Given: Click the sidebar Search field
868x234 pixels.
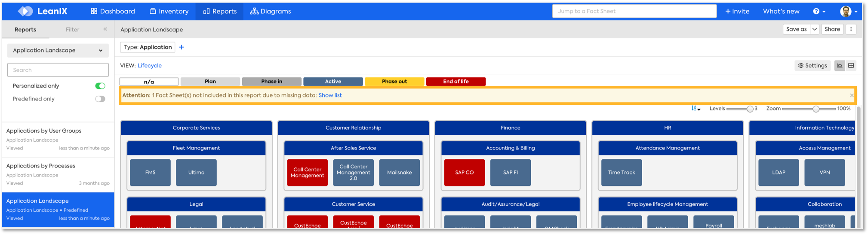Looking at the screenshot, I should coord(58,70).
